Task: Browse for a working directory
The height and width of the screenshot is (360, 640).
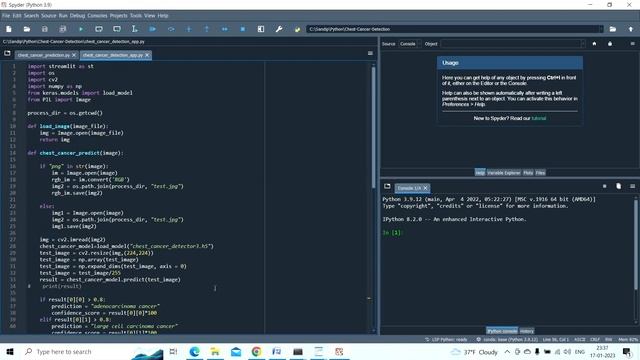Action: (x=613, y=29)
